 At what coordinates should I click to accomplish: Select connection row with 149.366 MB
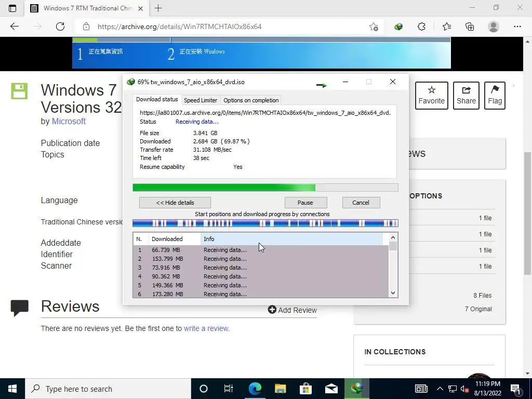pos(261,285)
